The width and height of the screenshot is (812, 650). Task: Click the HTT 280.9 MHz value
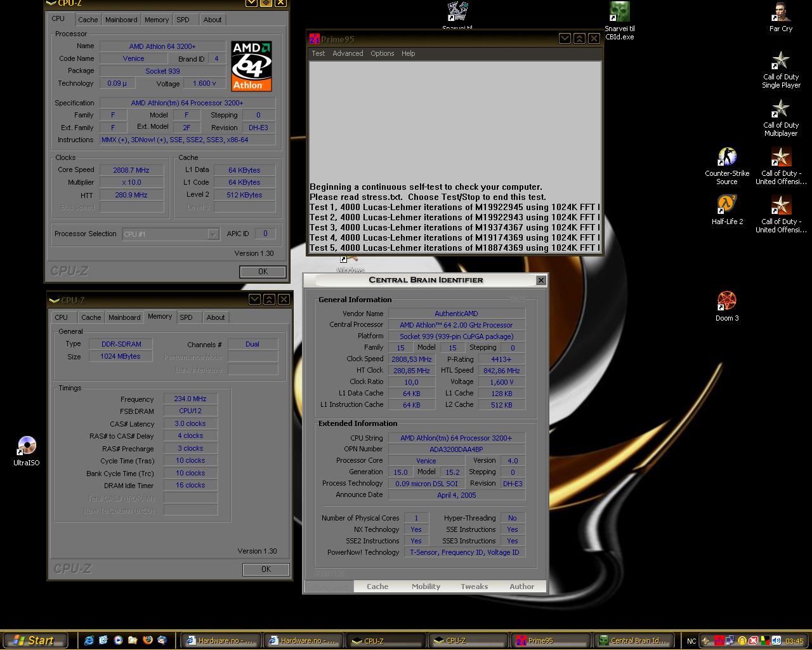(131, 195)
